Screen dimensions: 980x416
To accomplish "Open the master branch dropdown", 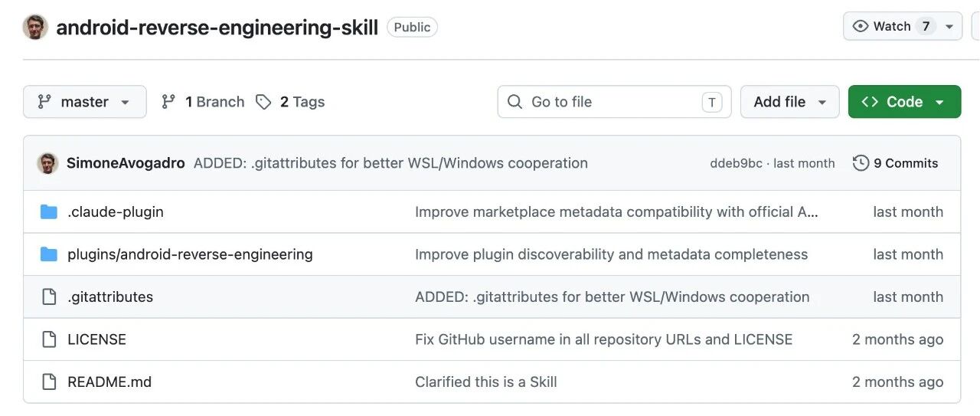I will (84, 102).
